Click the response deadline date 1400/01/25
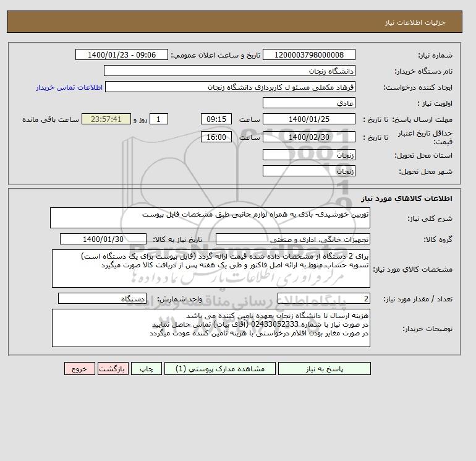 (x=308, y=119)
